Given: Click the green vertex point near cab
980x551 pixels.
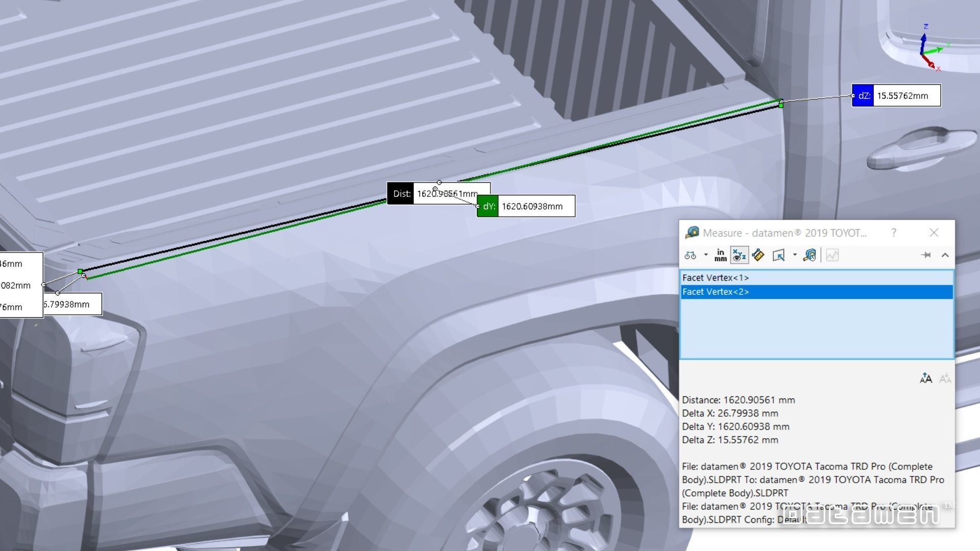Looking at the screenshot, I should point(781,105).
